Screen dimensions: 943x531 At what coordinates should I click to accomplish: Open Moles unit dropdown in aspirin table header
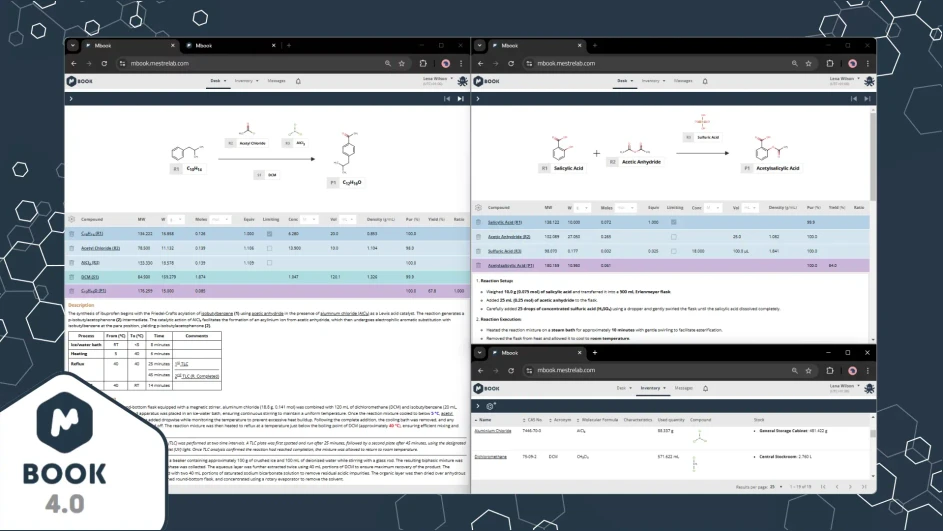point(626,207)
